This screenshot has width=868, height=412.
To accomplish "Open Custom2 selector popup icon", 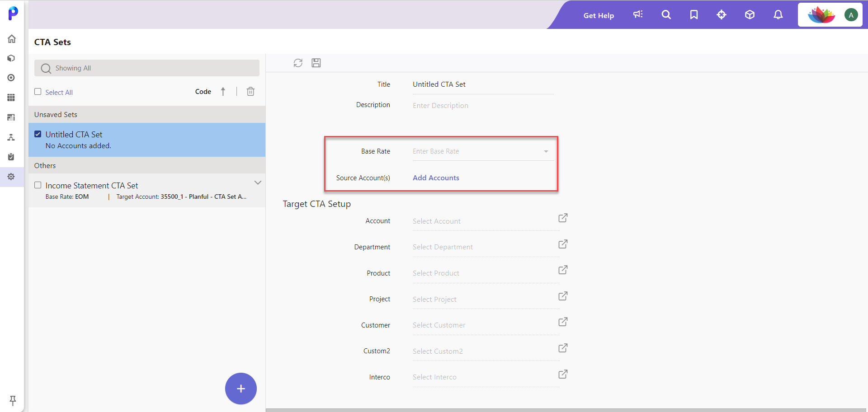I will (x=563, y=348).
